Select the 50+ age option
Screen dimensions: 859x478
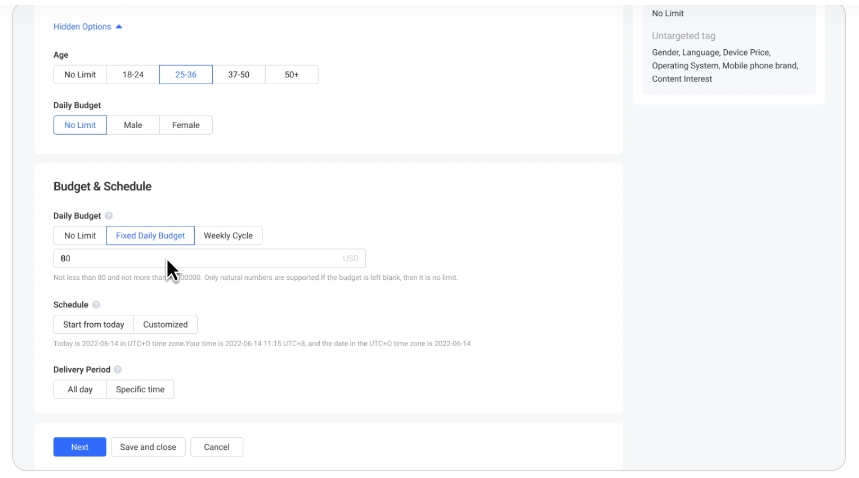point(292,75)
